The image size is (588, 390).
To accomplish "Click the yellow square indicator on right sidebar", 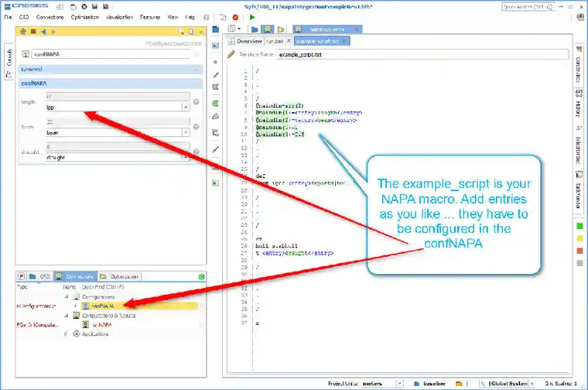I will pos(579,238).
